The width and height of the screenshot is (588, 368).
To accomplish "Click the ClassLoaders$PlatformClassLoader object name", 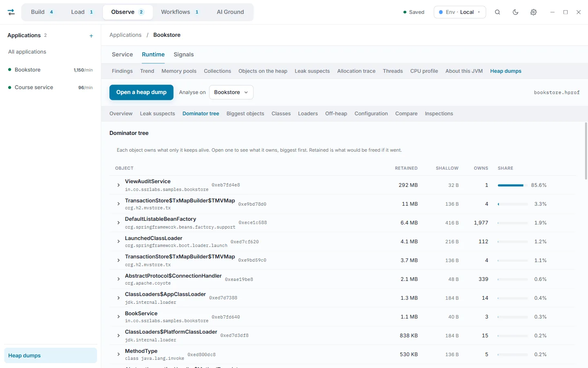I will pyautogui.click(x=171, y=332).
